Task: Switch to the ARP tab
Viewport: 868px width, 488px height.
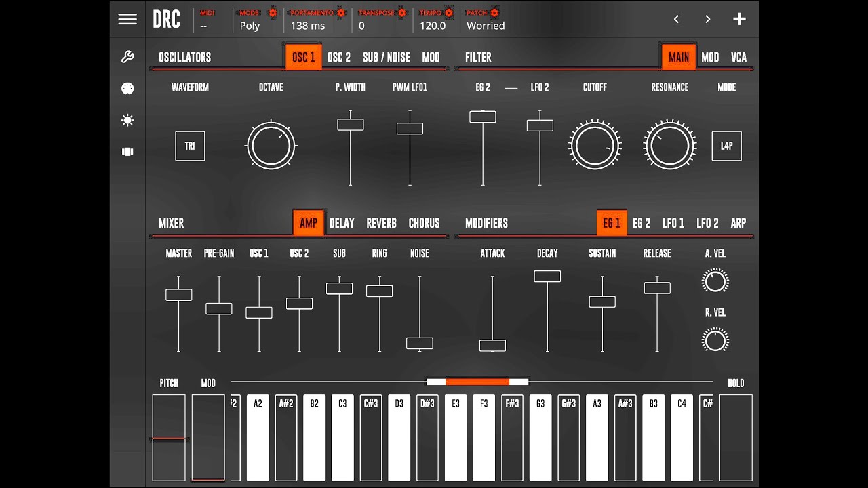Action: point(738,223)
